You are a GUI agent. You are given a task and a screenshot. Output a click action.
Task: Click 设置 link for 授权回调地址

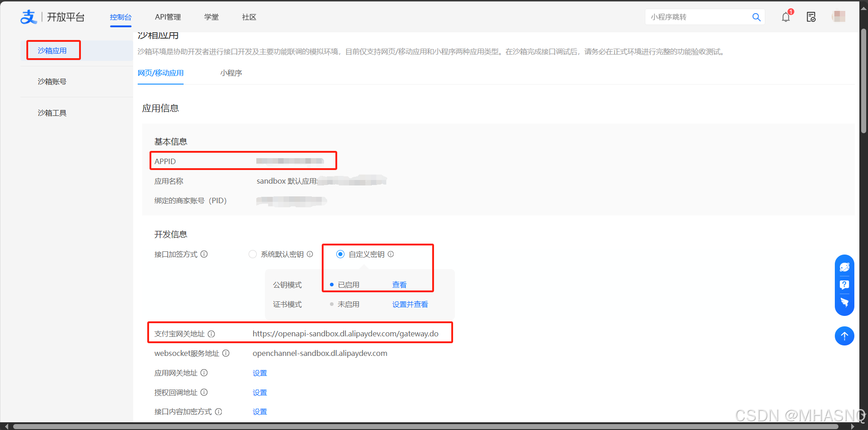pyautogui.click(x=260, y=392)
